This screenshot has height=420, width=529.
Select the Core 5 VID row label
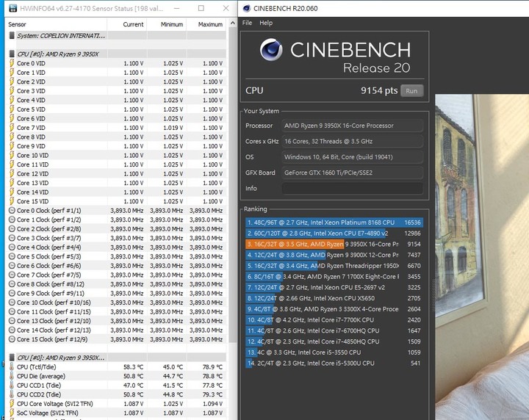31,109
